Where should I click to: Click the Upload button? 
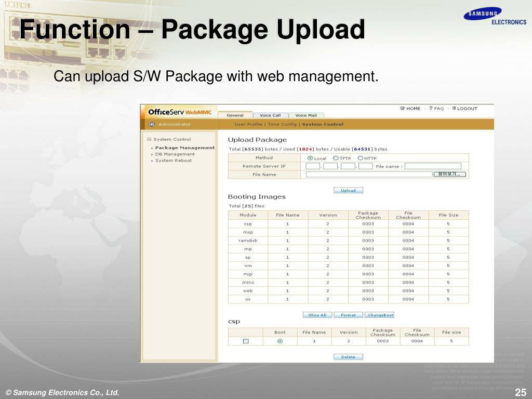tap(348, 190)
